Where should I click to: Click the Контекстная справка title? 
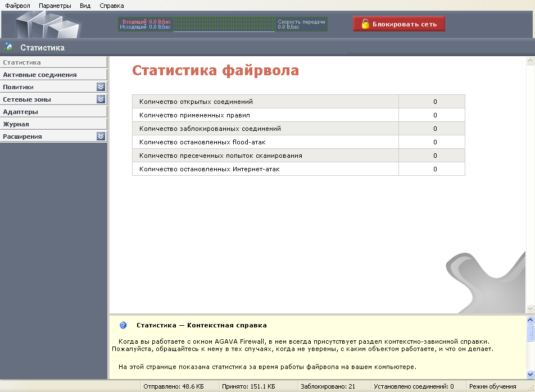pos(202,325)
